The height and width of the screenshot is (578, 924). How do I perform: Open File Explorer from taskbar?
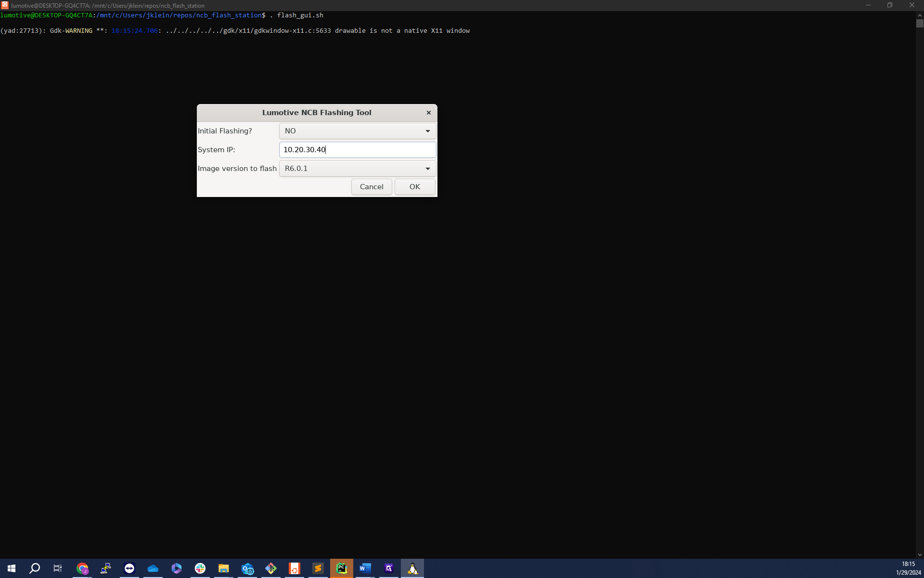tap(224, 568)
